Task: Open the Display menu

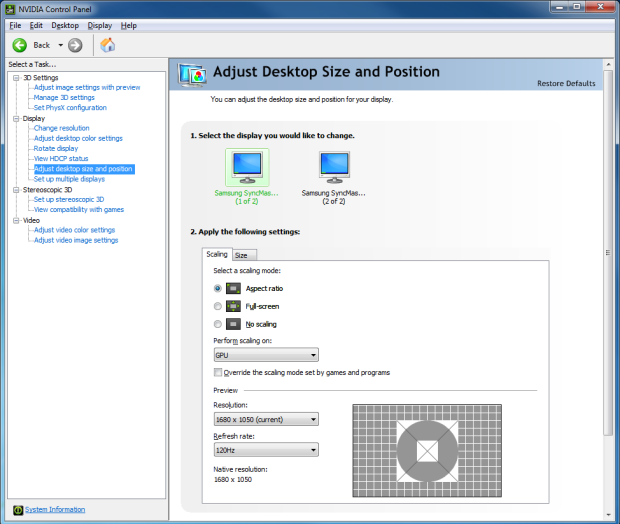Action: tap(100, 25)
